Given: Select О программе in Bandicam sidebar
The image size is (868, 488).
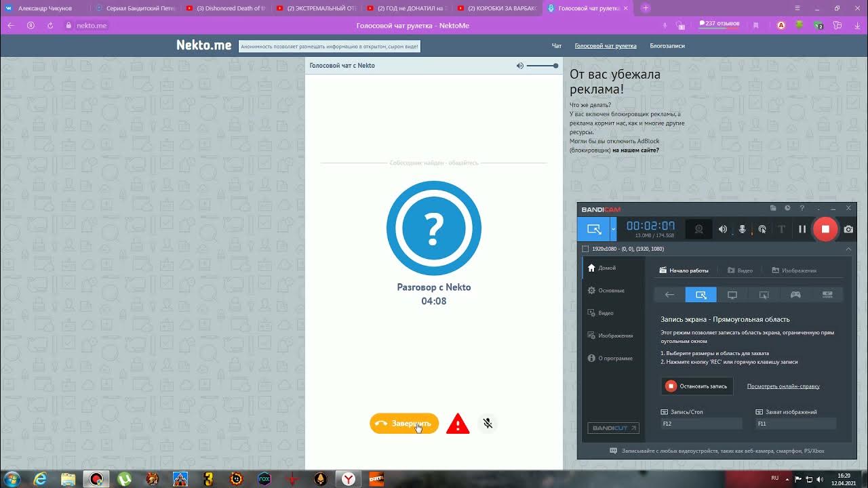Looking at the screenshot, I should point(613,358).
